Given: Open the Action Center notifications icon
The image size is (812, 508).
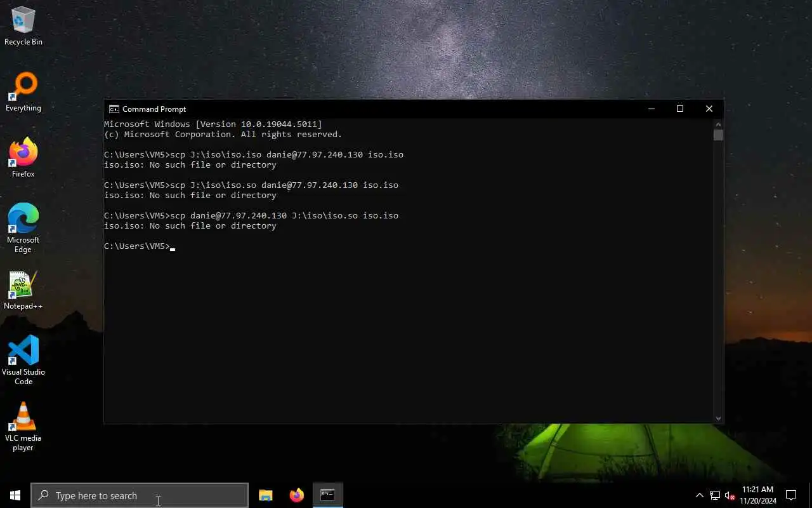Looking at the screenshot, I should tap(791, 495).
